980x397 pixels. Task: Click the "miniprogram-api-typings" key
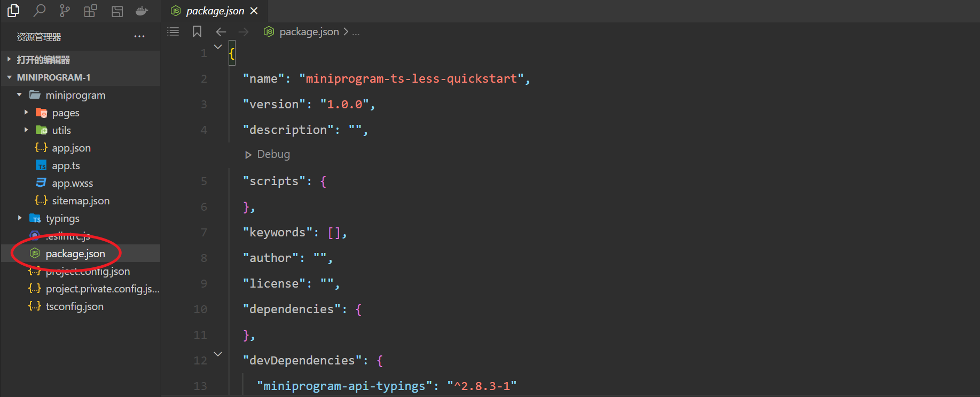coord(344,386)
